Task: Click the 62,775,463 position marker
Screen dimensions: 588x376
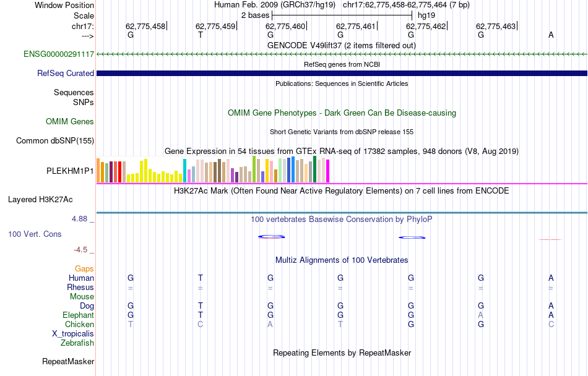Action: (x=496, y=26)
